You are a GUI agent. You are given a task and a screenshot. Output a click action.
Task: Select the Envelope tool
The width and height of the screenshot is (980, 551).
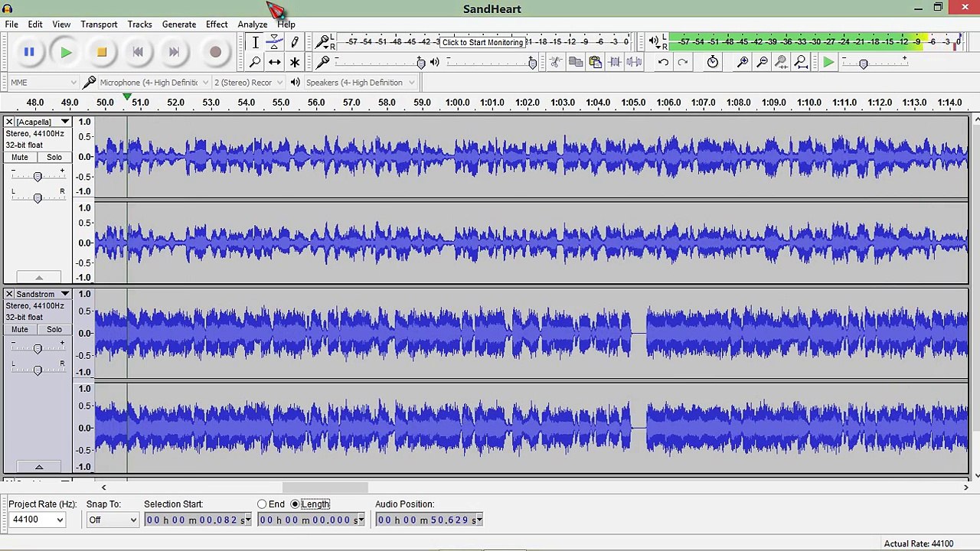[x=275, y=43]
